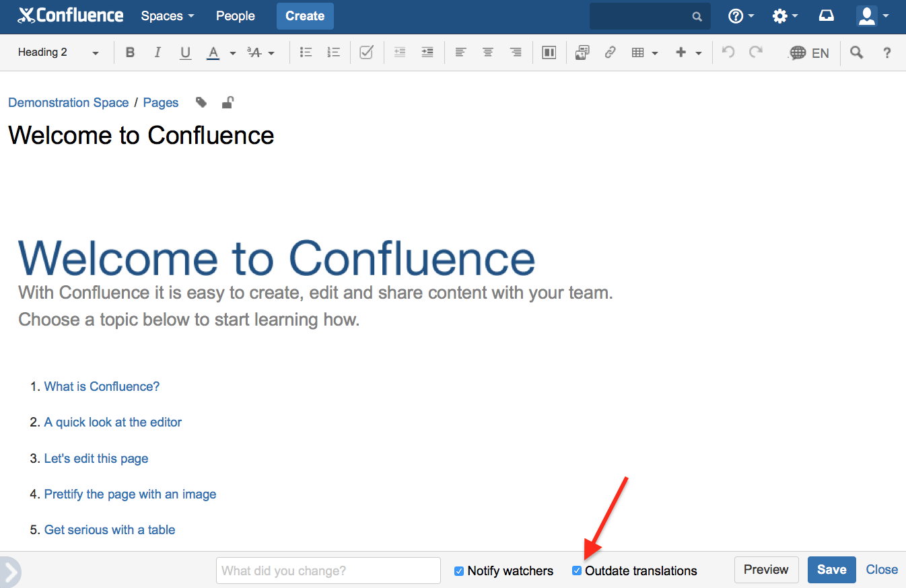Open Demonstration Space breadcrumb
The width and height of the screenshot is (906, 588).
coord(68,102)
